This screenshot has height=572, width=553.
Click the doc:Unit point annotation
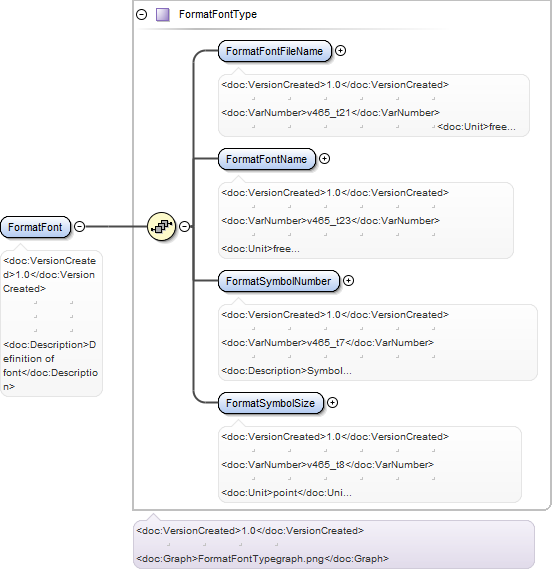point(286,493)
